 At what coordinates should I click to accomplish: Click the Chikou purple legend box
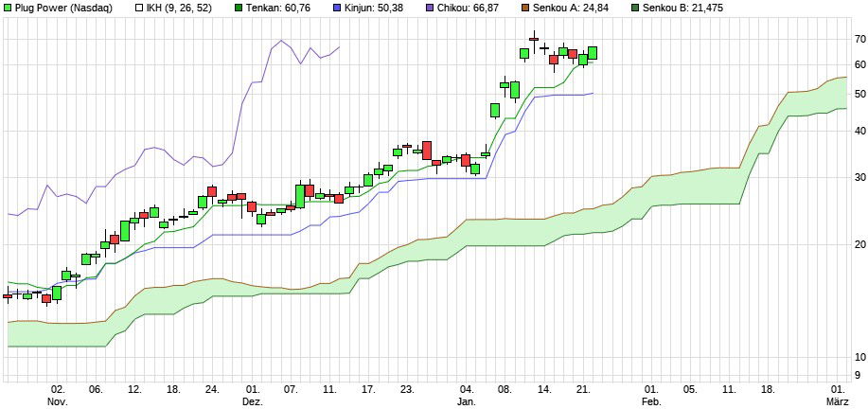pos(430,8)
